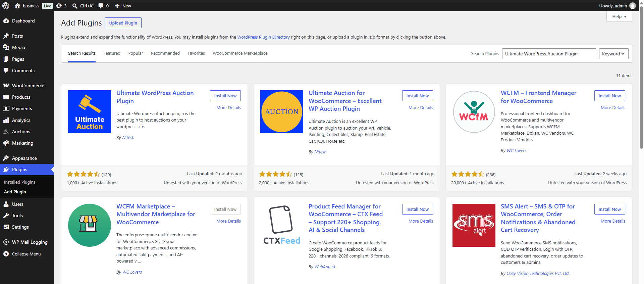
Task: View More Details for WCFM Frontend Manager
Action: click(613, 108)
